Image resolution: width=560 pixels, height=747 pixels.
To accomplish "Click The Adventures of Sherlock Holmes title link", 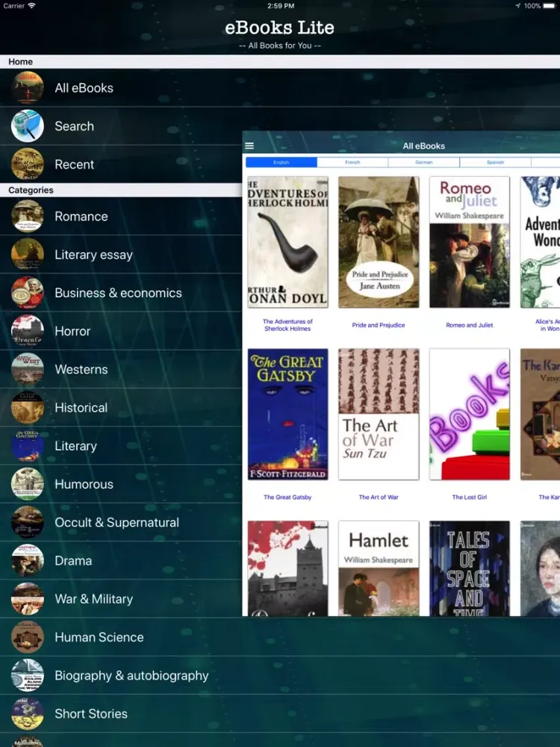I will [287, 325].
